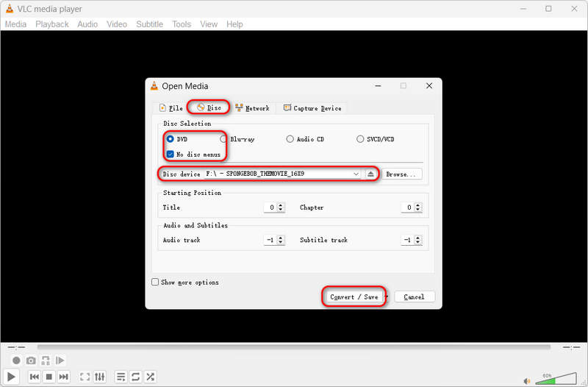The height and width of the screenshot is (387, 588).
Task: Click the Subtitle track number field
Action: point(408,240)
